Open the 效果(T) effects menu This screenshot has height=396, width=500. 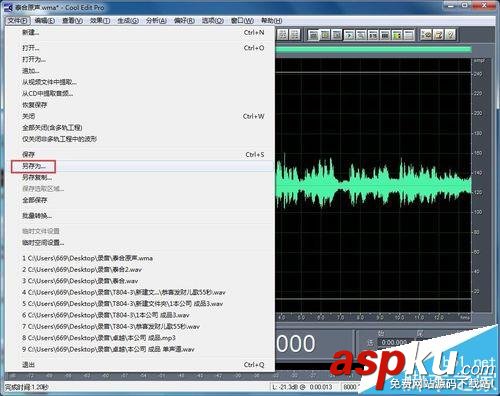pos(100,21)
